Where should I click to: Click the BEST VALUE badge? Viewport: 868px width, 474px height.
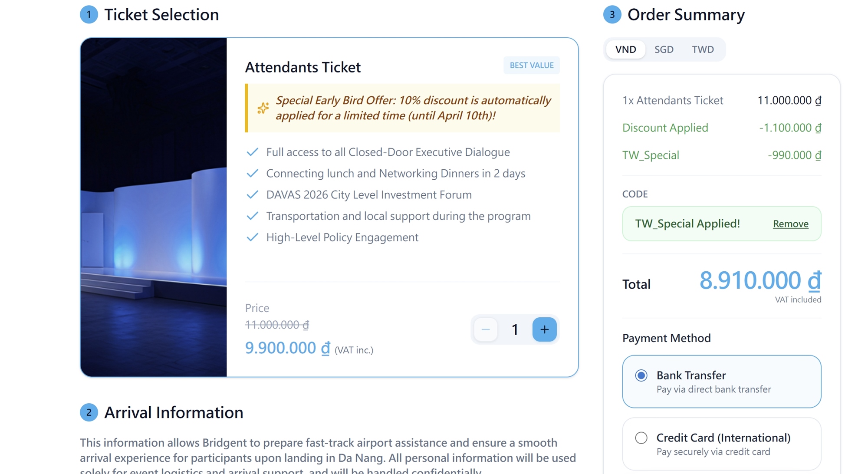(531, 65)
